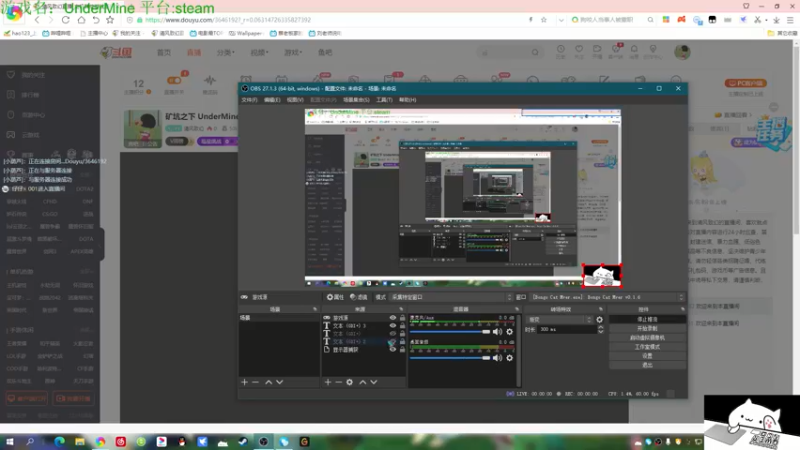Viewport: 800px width, 450px height.
Task: Toggle visibility of Text (GDI+) 3 source
Action: point(393,326)
